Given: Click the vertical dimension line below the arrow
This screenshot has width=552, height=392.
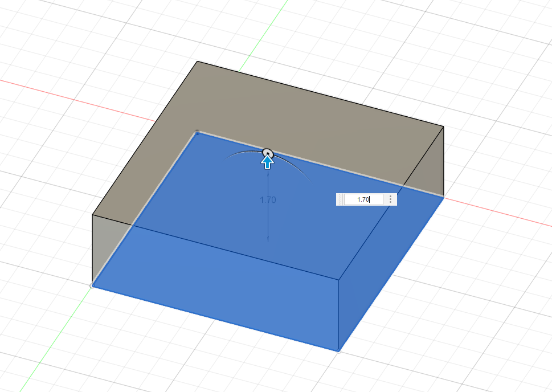Looking at the screenshot, I should click(268, 228).
